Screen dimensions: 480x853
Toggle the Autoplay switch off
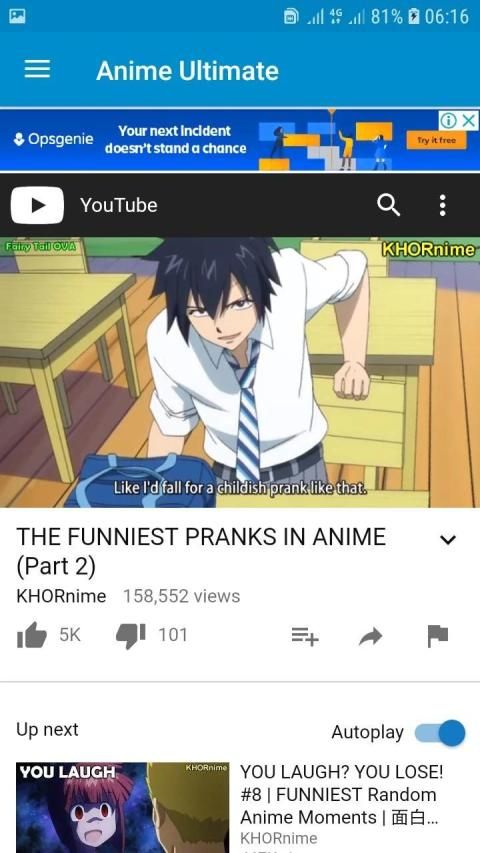click(440, 732)
